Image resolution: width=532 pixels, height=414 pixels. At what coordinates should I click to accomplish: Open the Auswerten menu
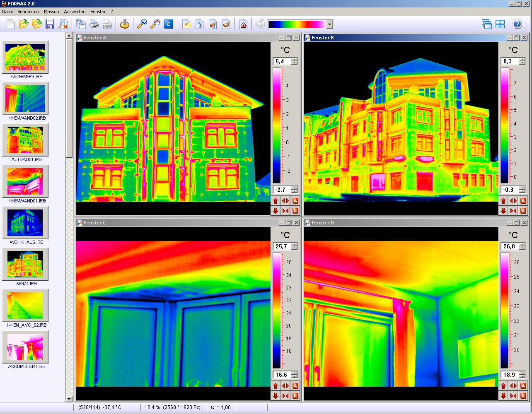[75, 12]
